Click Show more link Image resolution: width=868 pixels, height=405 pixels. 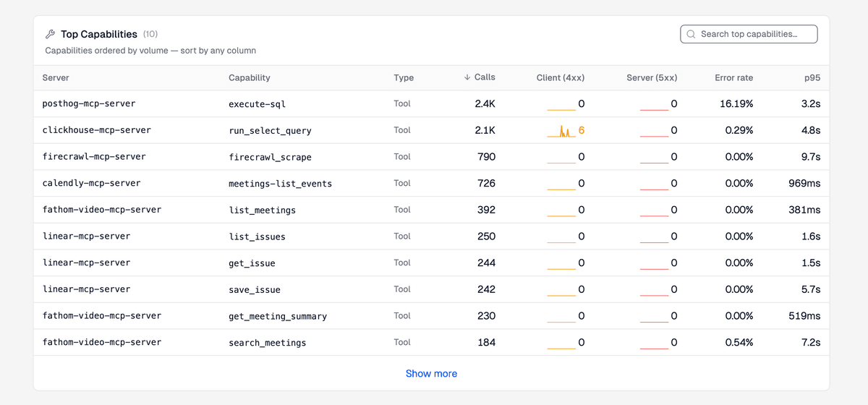(x=431, y=373)
